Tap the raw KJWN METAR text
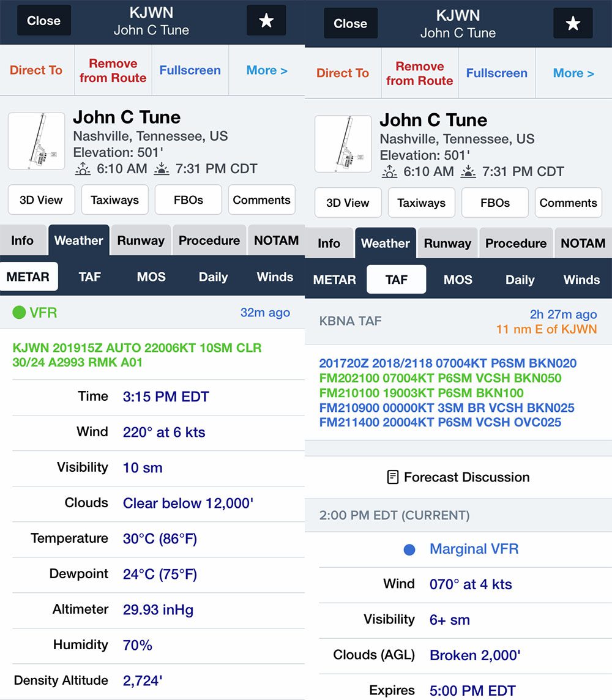The height and width of the screenshot is (700, 612). point(137,355)
